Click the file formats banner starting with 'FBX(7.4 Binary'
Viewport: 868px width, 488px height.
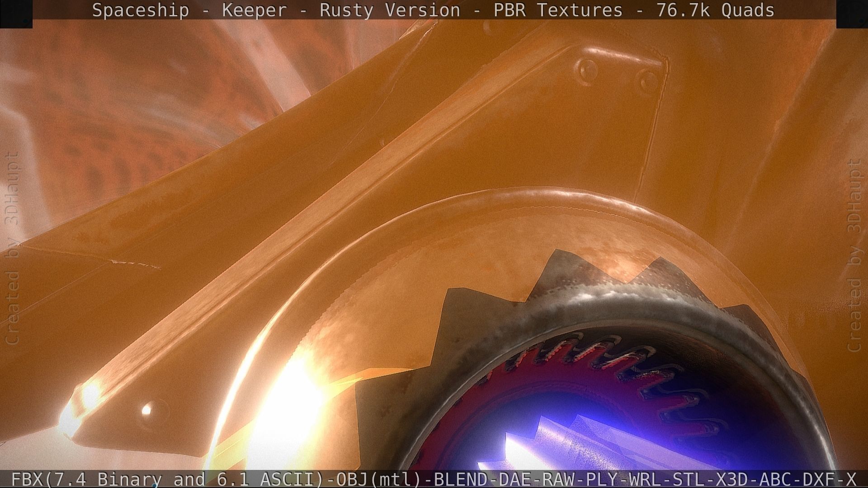(434, 479)
